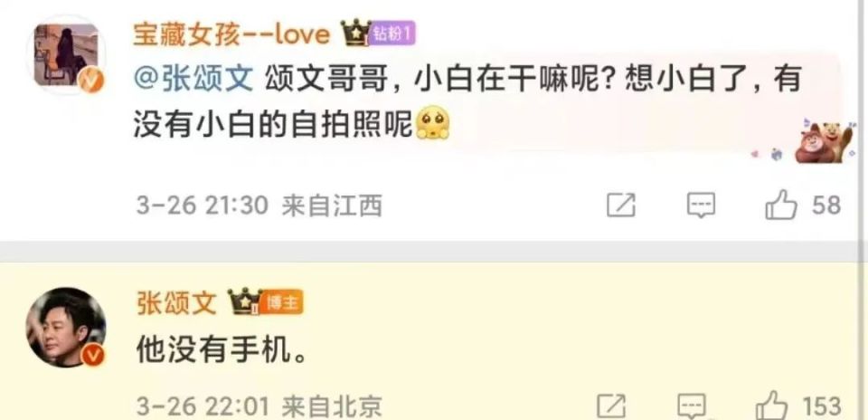Open username 张颂文 in reply
868x420 pixels.
(x=176, y=303)
